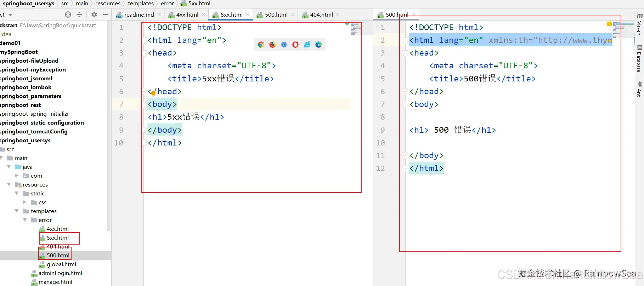
Task: Close the 4xx.html tab
Action: 203,15
